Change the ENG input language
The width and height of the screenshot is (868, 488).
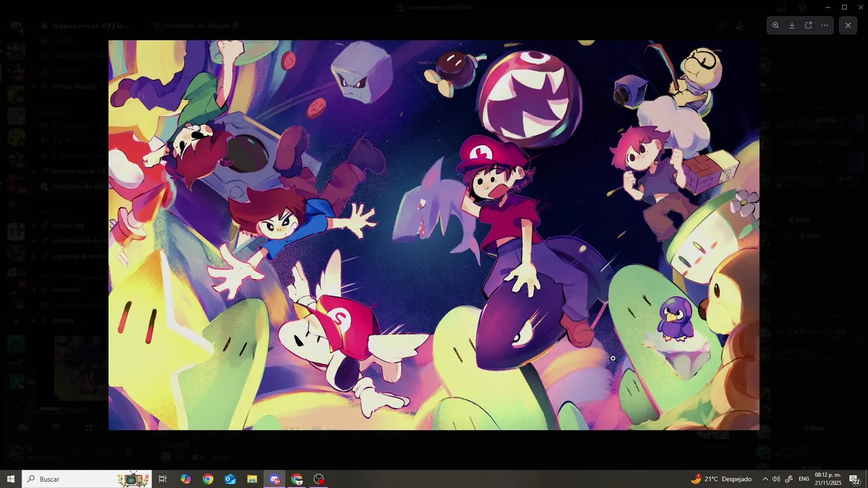coord(804,479)
